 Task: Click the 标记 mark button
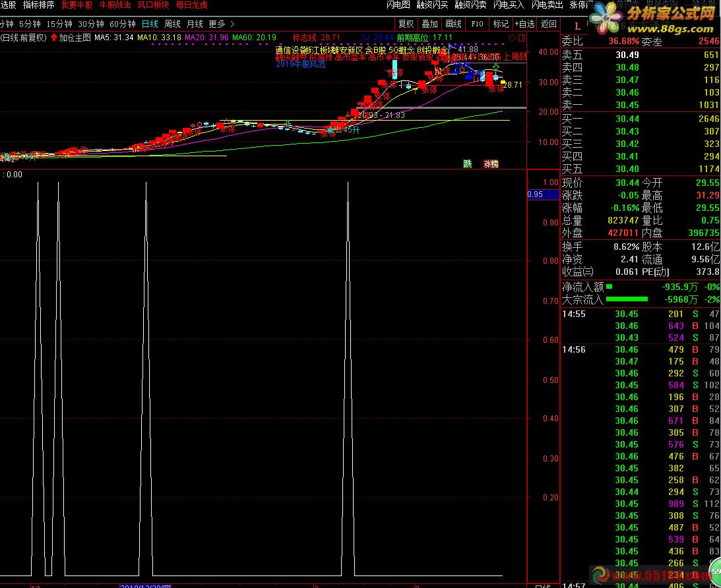click(501, 24)
